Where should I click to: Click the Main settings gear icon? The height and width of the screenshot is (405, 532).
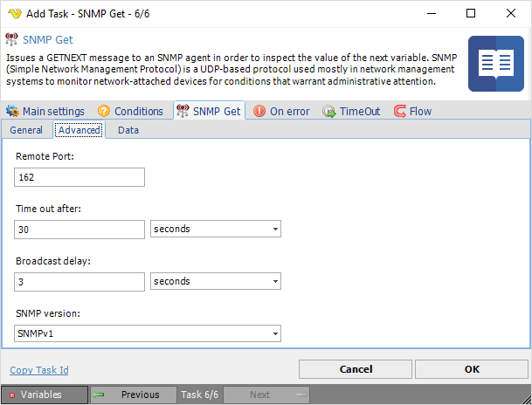point(12,111)
